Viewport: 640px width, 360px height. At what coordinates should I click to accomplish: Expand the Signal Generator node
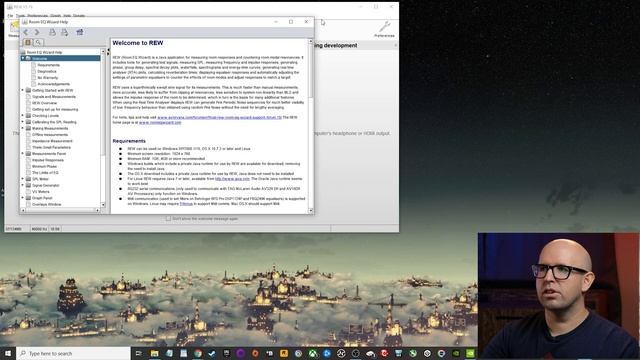coord(23,185)
